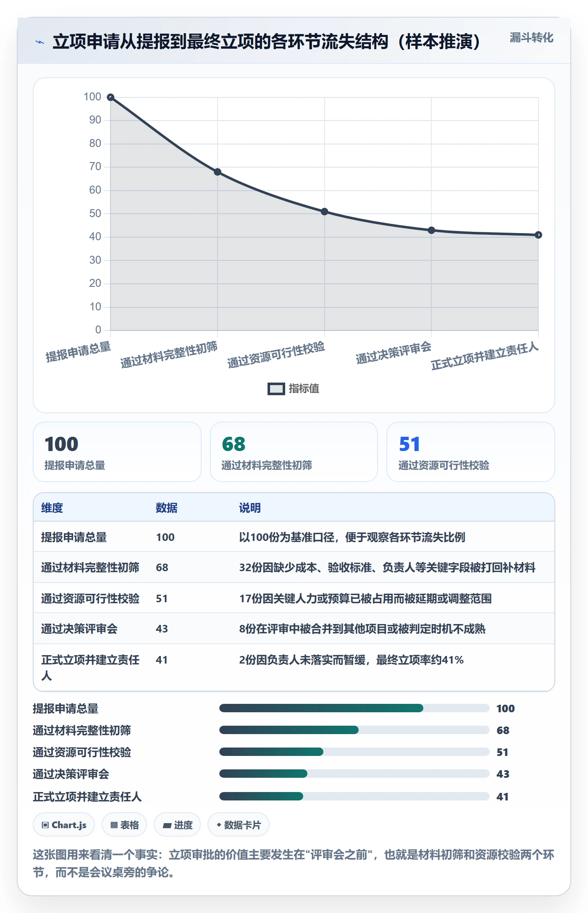This screenshot has height=913, width=588.
Task: Click the 正式立项并建立责任人 progress bar
Action: click(x=354, y=796)
